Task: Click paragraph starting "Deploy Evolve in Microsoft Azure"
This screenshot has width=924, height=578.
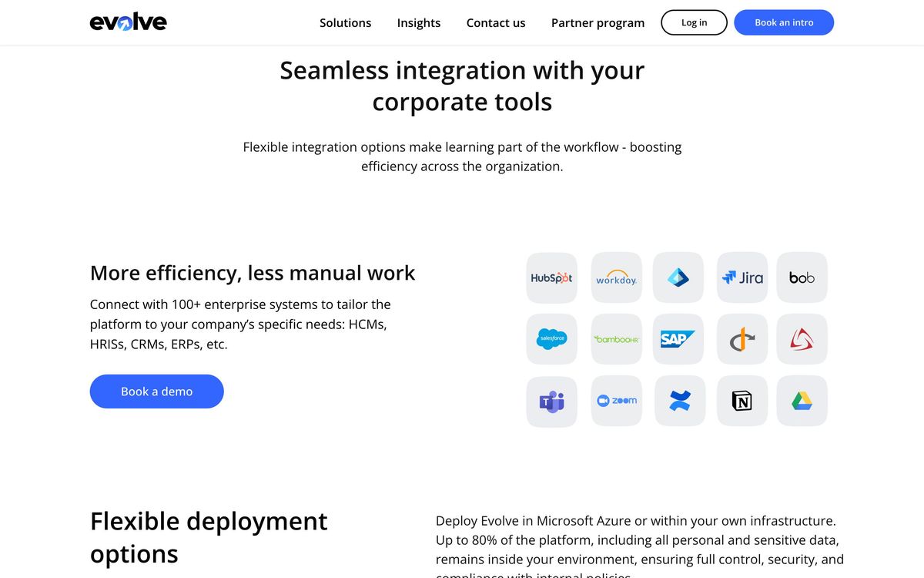Action: [x=640, y=546]
